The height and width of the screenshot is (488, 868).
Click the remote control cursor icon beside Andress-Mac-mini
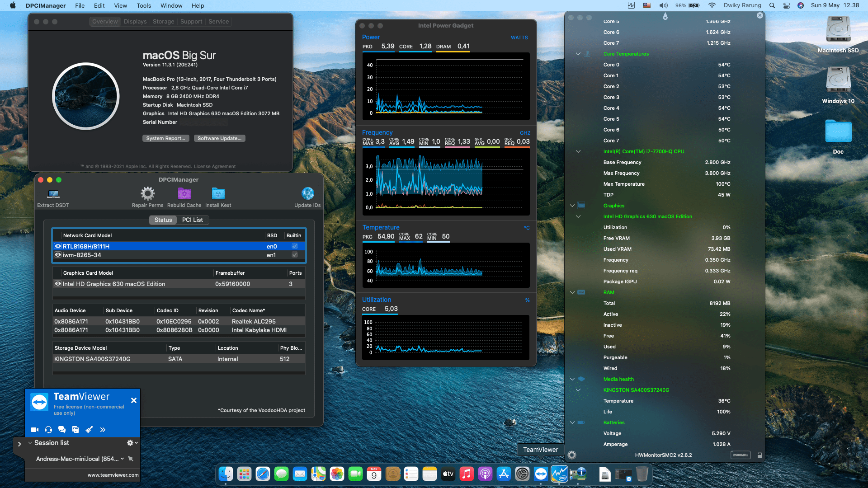click(x=131, y=459)
